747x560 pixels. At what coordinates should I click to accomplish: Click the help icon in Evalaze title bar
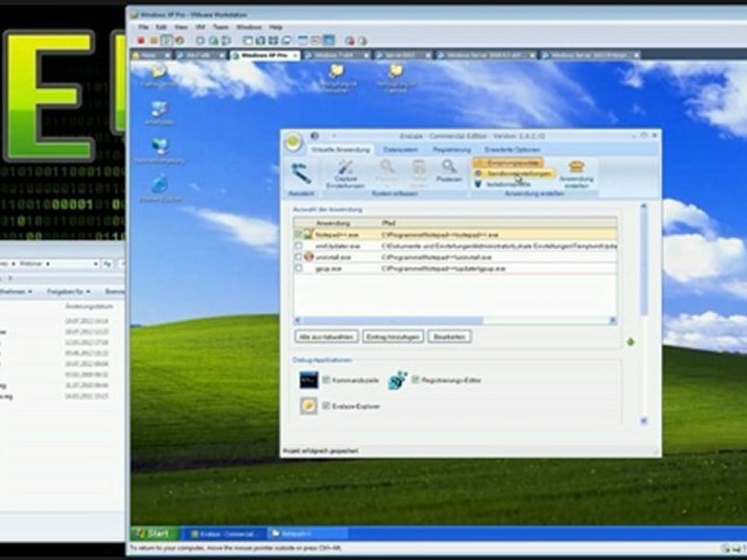point(314,135)
